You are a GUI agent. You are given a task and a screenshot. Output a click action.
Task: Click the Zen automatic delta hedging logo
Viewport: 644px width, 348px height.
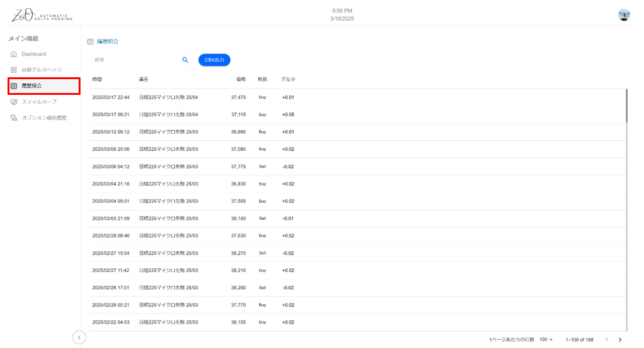click(42, 15)
